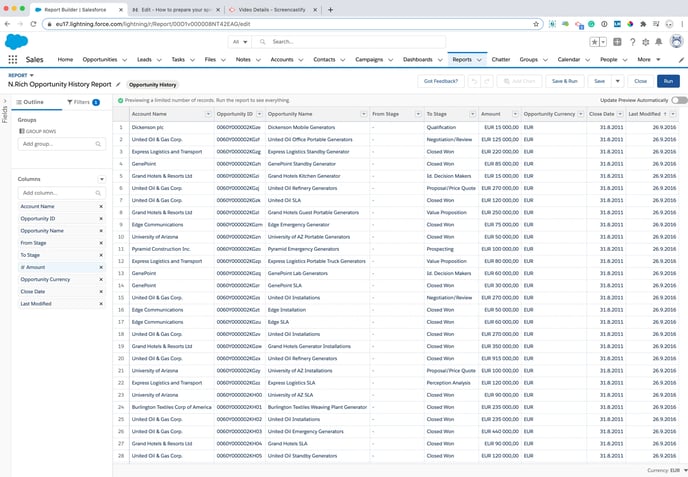Open the App Launcher grid icon

13,59
